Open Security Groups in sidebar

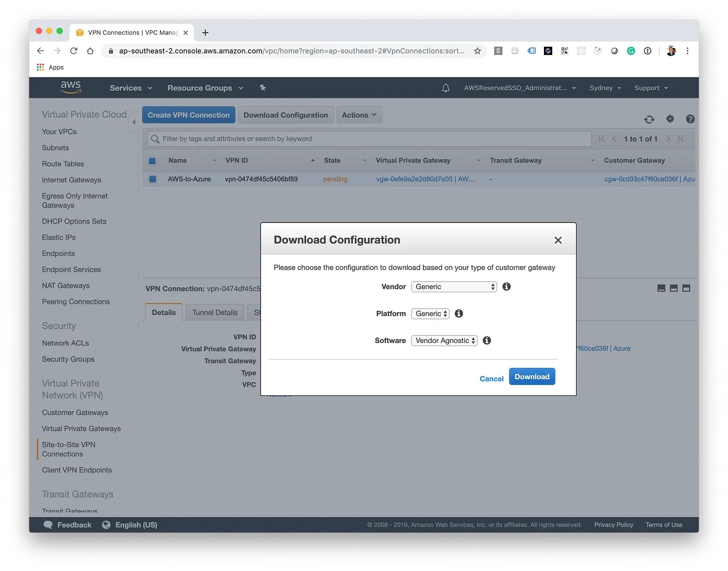[x=68, y=359]
